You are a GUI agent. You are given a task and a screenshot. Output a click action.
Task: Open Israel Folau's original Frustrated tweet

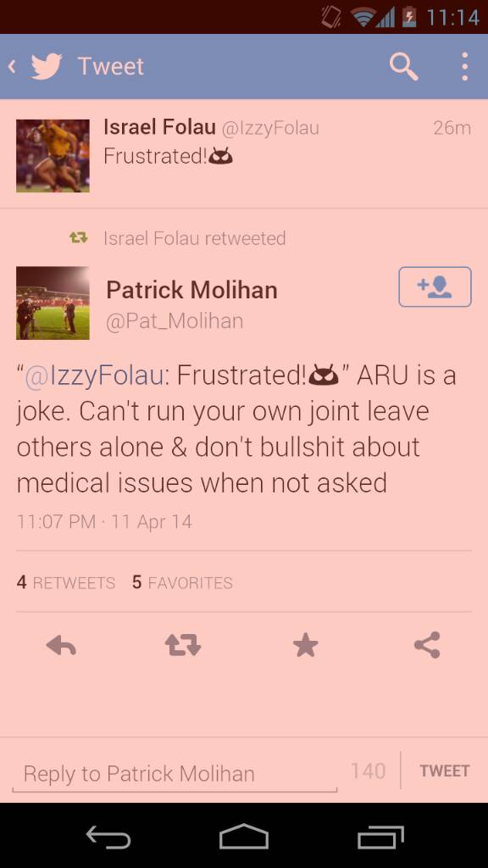(x=244, y=154)
